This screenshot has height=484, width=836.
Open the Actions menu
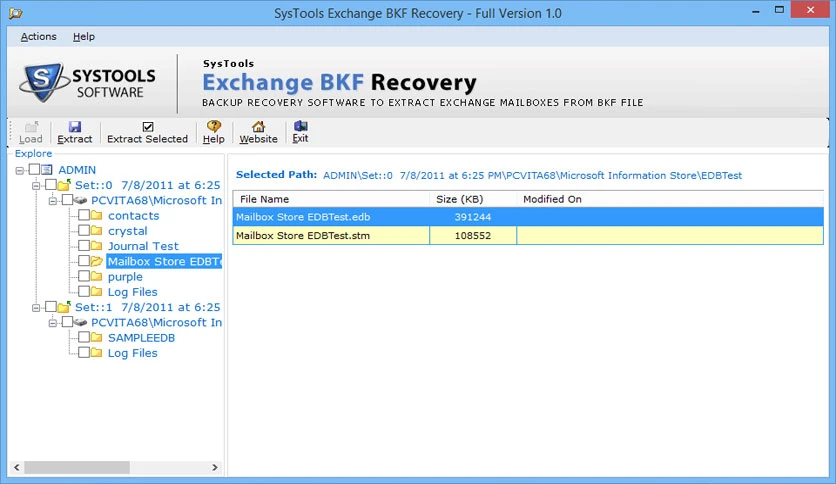pyautogui.click(x=38, y=37)
